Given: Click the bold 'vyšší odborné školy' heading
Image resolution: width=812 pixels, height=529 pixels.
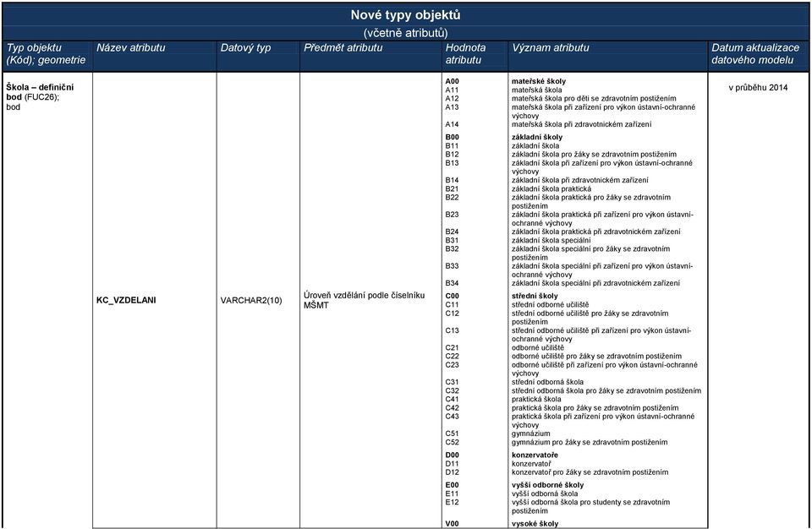Looking at the screenshot, I should [x=548, y=485].
